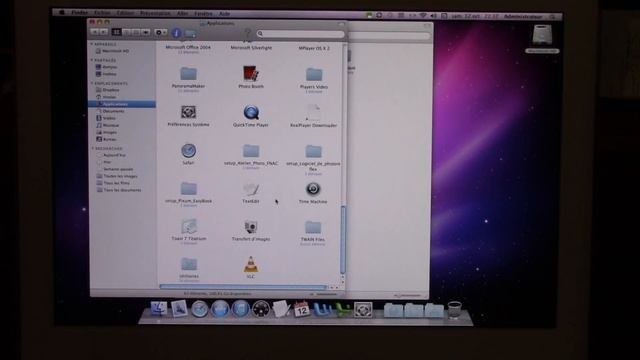Collapse the APPAREILS sidebar section

click(92, 44)
